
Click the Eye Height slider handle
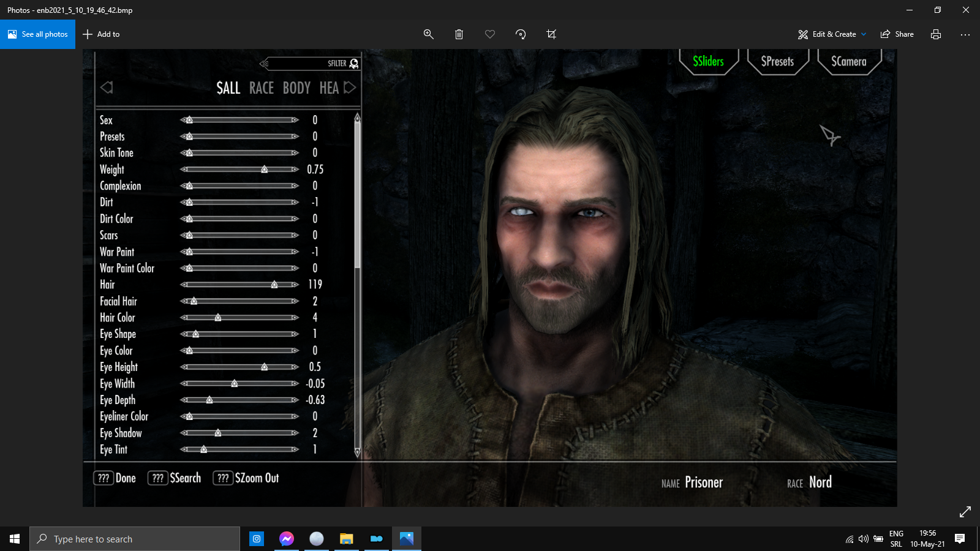[265, 367]
